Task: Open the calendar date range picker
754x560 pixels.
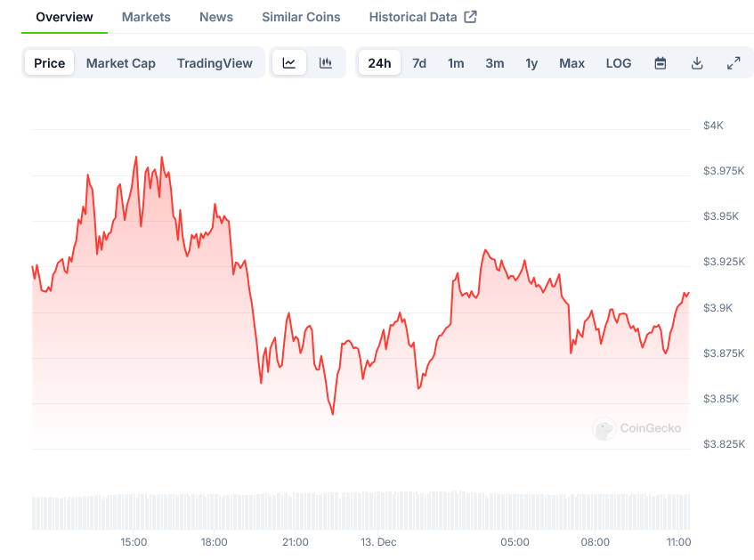Action: point(661,63)
